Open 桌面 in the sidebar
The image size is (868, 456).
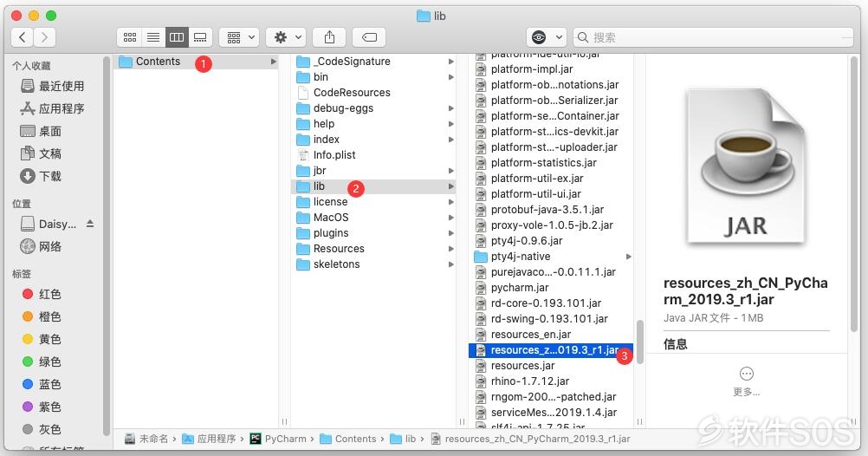pos(41,131)
